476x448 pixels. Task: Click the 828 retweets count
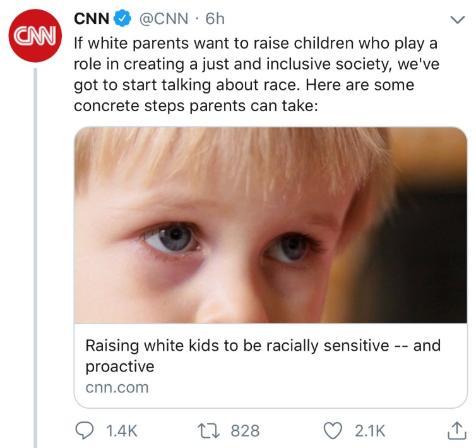(245, 431)
